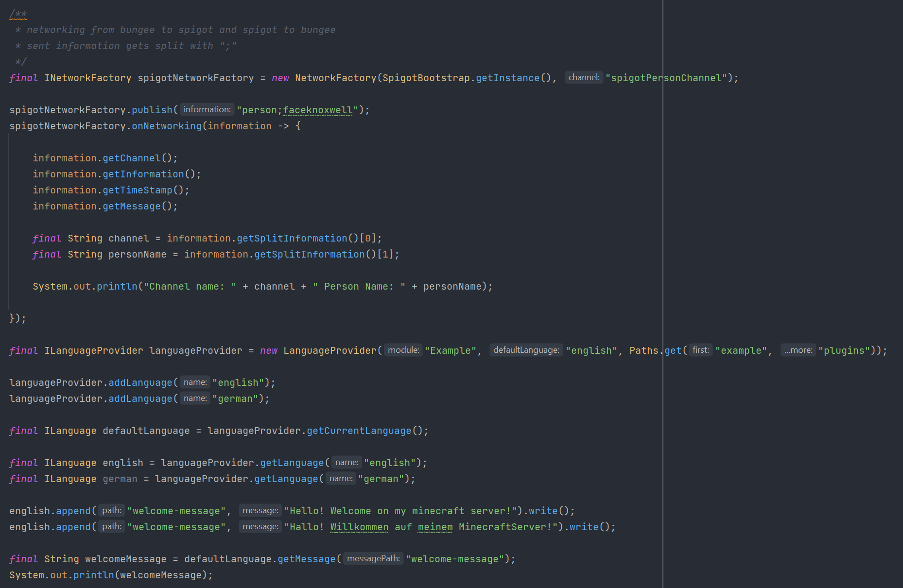The height and width of the screenshot is (588, 903).
Task: Click the closing "});" of the lambda
Action: pos(17,318)
